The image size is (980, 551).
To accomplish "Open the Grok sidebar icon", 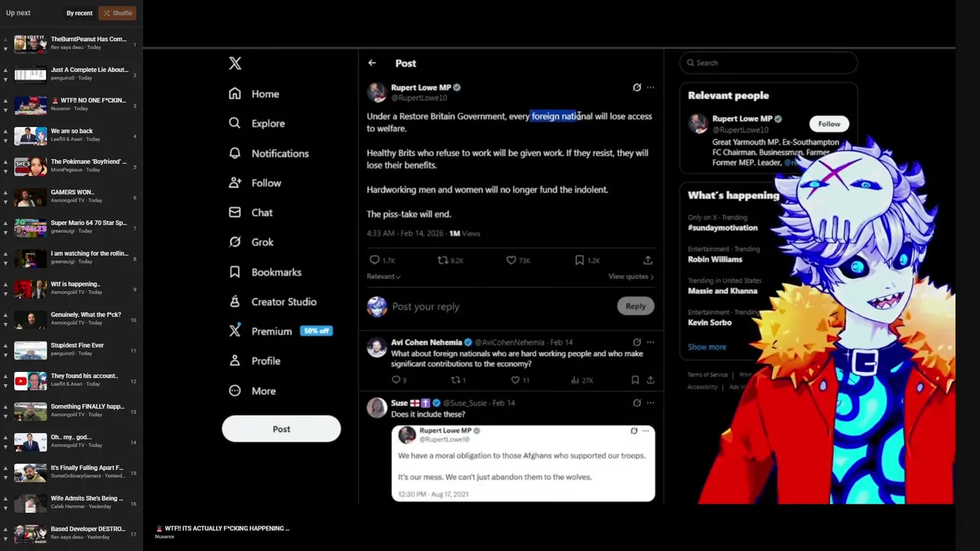I will (235, 242).
